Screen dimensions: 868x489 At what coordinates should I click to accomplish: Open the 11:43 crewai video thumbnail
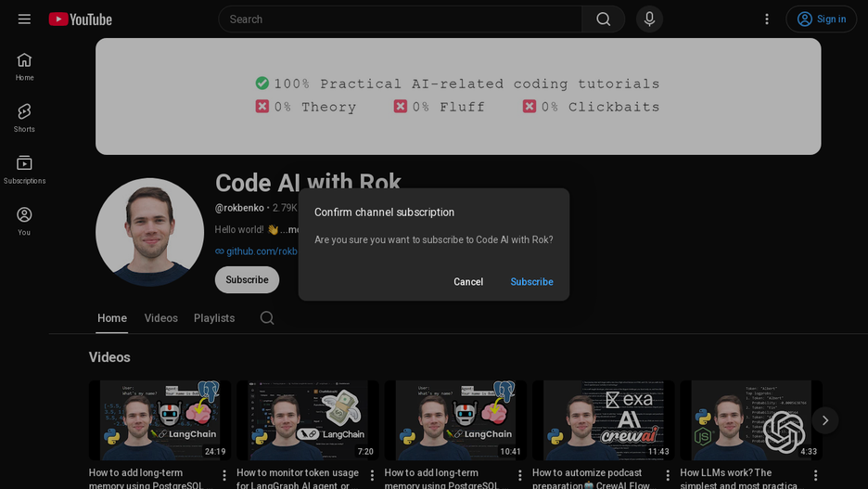coord(604,420)
